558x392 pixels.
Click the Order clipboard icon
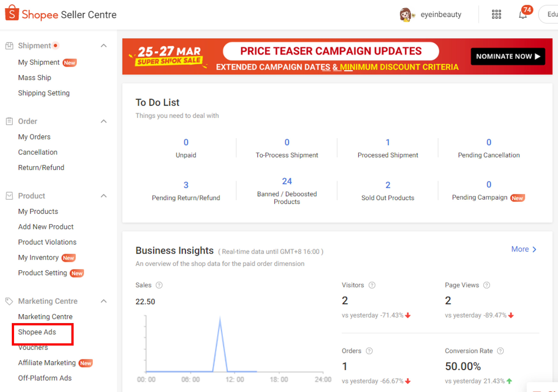coord(10,121)
